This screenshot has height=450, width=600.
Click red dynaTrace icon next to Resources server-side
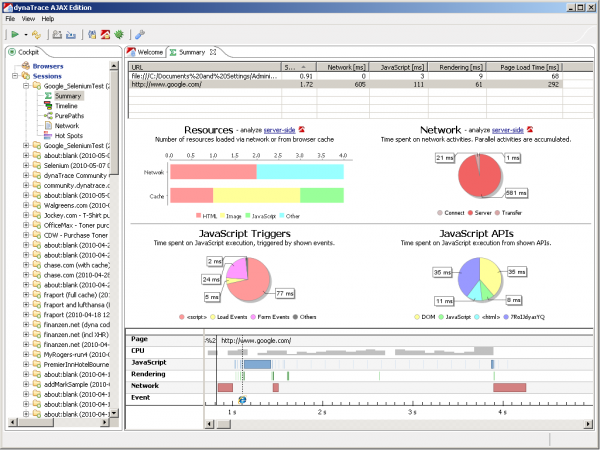point(302,130)
